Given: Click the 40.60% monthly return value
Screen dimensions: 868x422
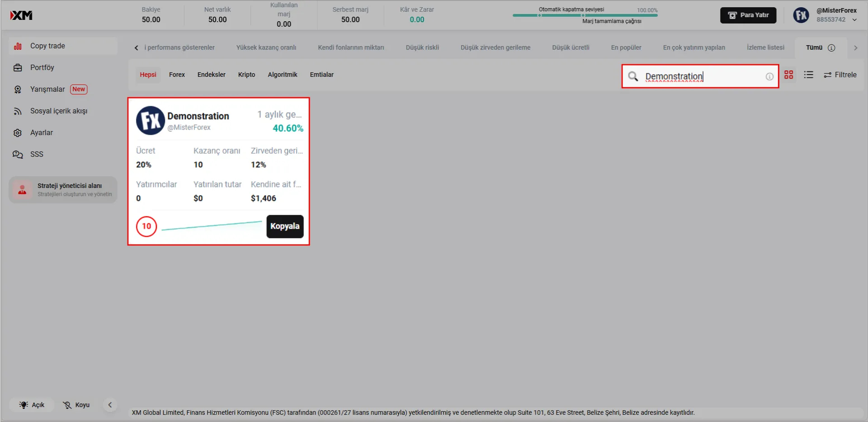Looking at the screenshot, I should pyautogui.click(x=288, y=128).
